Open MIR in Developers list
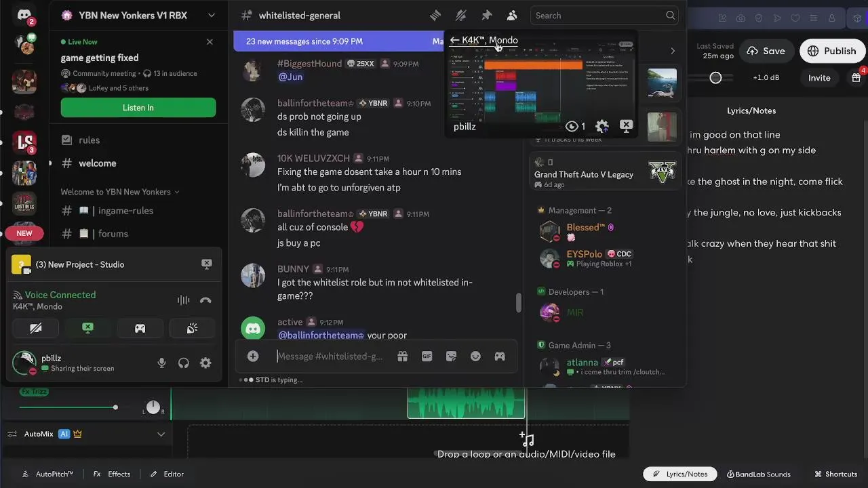The height and width of the screenshot is (488, 868). 604,312
